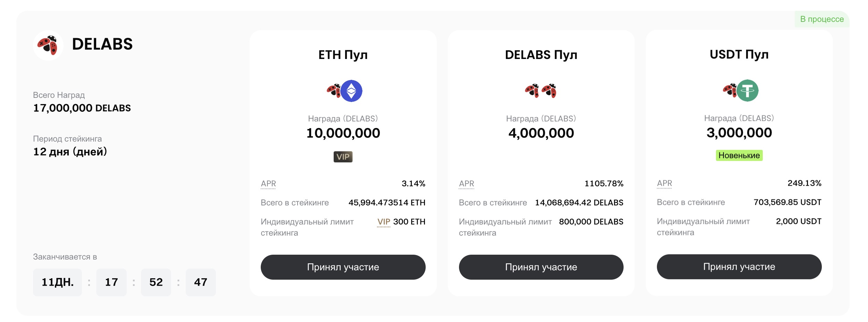Screen dimensions: 868x322
Task: Click underlined APR label in DELABS pool
Action: click(x=466, y=184)
